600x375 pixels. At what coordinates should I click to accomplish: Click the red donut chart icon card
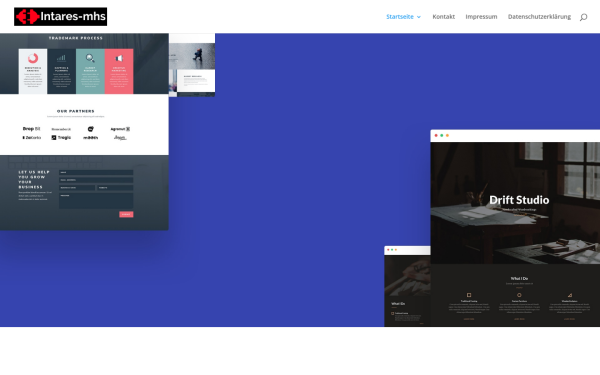[x=33, y=71]
